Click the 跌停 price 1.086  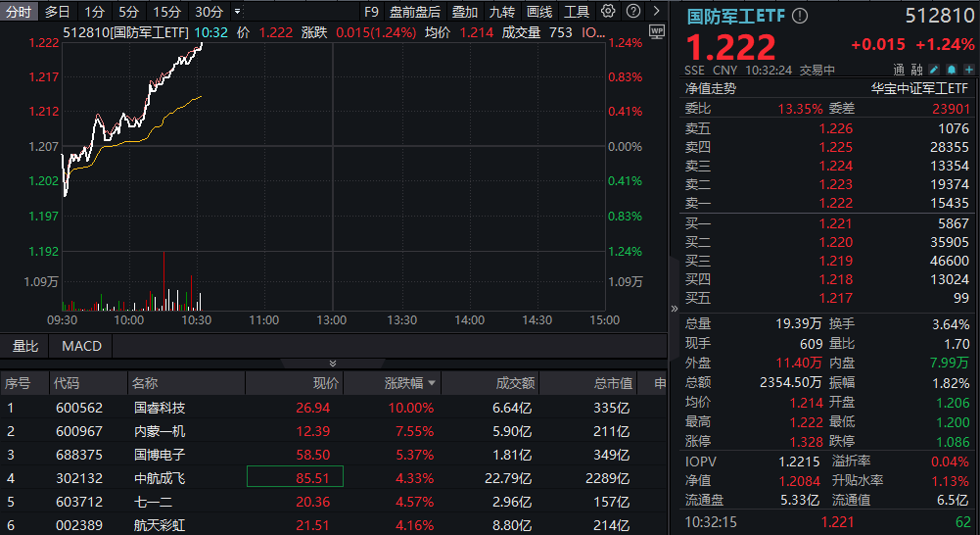(953, 442)
